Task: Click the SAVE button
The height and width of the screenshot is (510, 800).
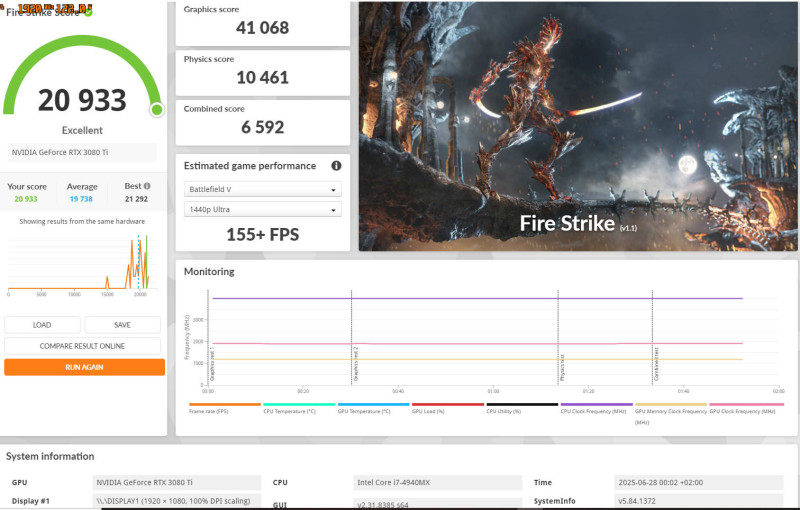Action: 122,325
